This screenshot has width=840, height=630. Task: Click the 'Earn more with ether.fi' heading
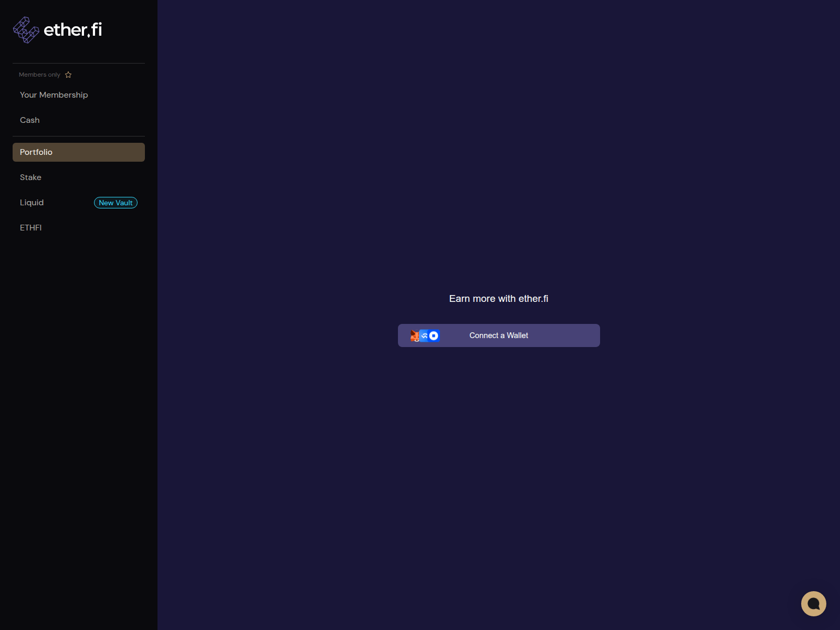[499, 299]
